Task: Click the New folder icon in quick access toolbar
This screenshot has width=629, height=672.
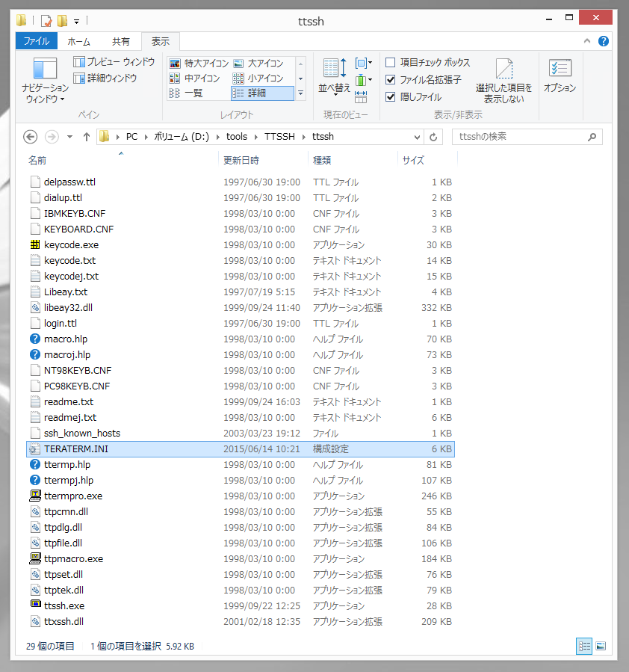Action: pyautogui.click(x=63, y=21)
